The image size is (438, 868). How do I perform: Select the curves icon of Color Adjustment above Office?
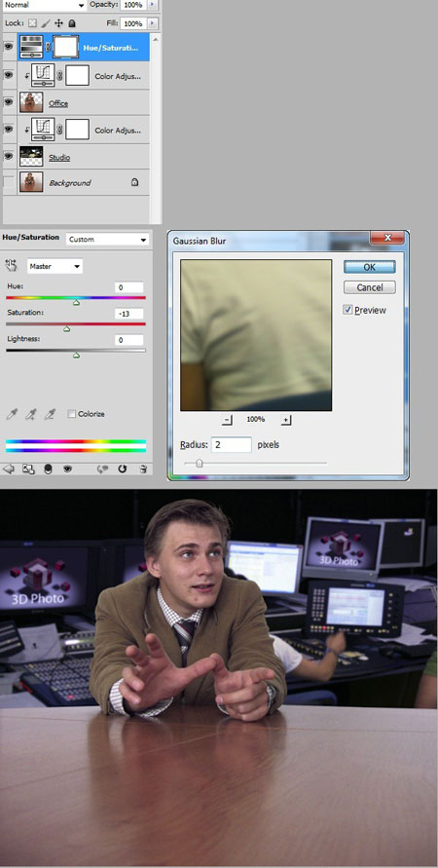(x=43, y=75)
